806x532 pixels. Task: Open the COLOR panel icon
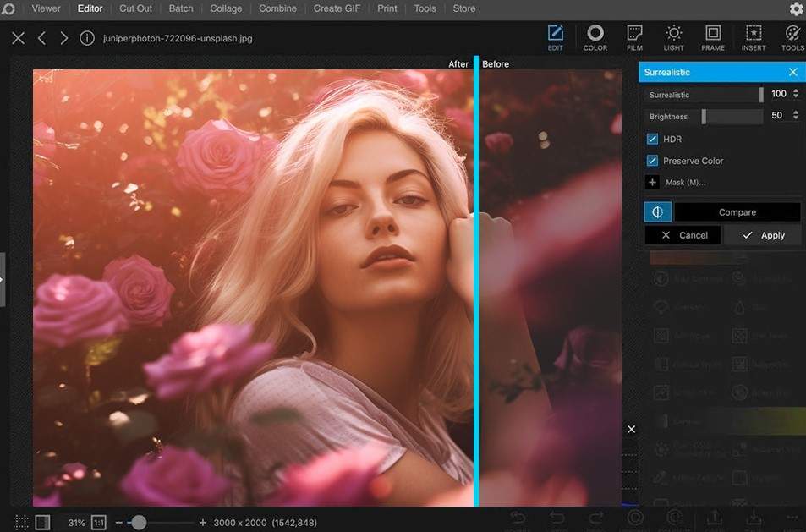[x=595, y=38]
